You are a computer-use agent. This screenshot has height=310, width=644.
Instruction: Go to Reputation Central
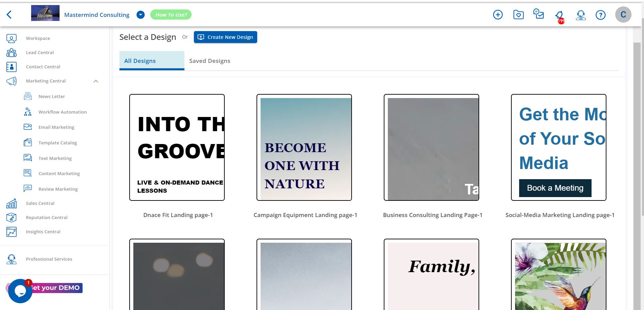47,217
